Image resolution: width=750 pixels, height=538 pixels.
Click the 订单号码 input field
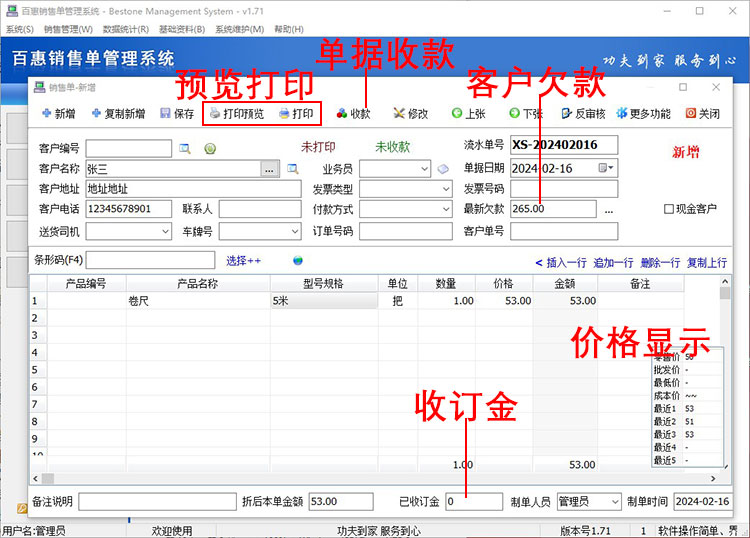406,231
